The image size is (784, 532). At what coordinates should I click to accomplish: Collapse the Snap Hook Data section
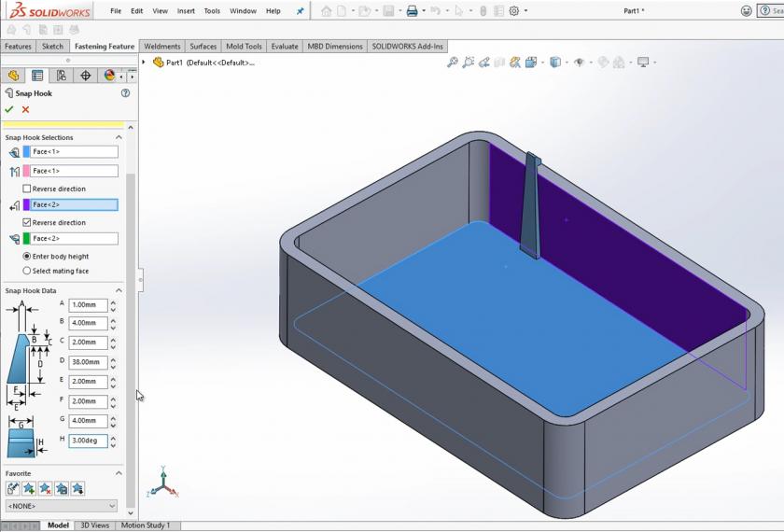coord(119,290)
